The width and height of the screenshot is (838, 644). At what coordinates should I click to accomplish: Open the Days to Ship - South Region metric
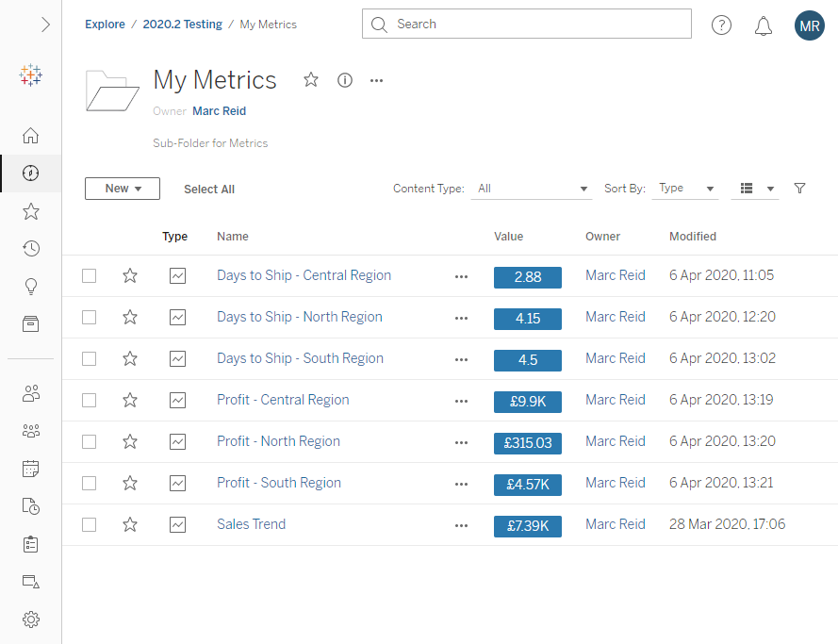[x=300, y=358]
